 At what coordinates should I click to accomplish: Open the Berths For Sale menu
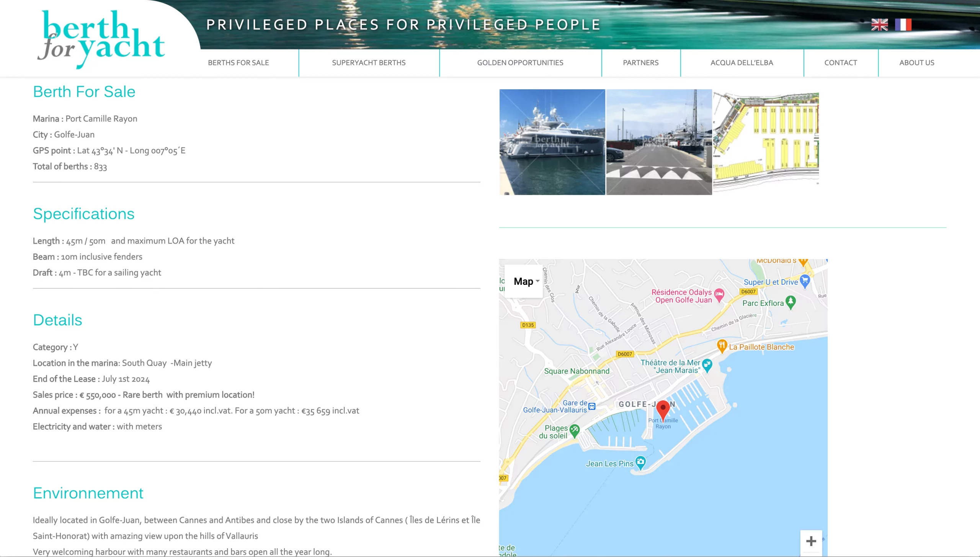[x=238, y=63]
